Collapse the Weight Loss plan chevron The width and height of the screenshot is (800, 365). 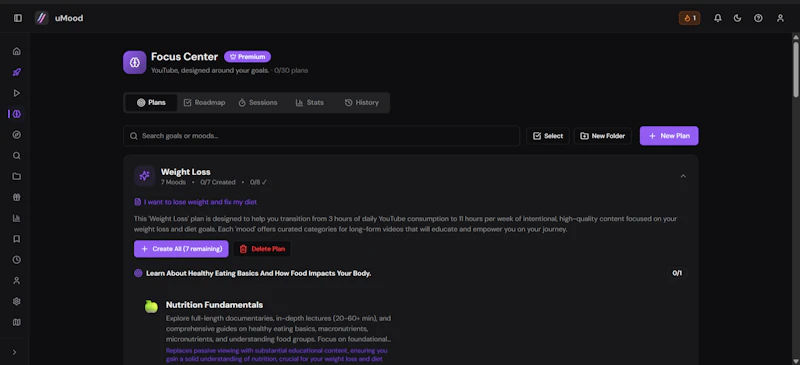pyautogui.click(x=683, y=176)
